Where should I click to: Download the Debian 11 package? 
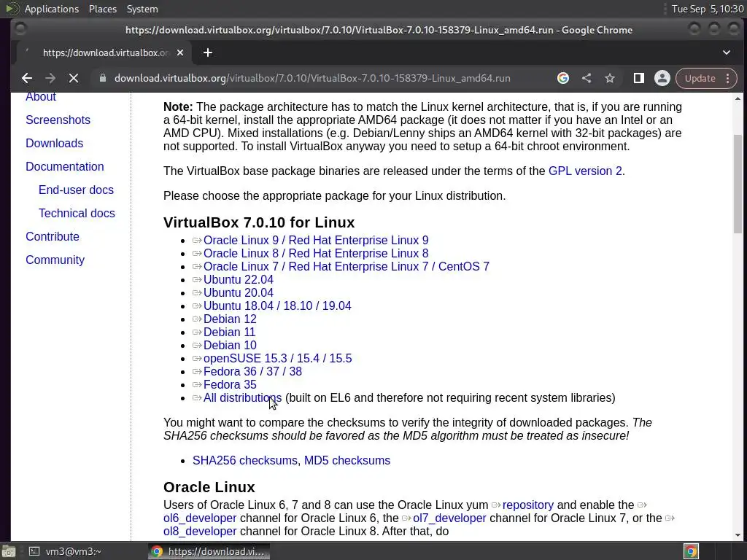(x=229, y=332)
